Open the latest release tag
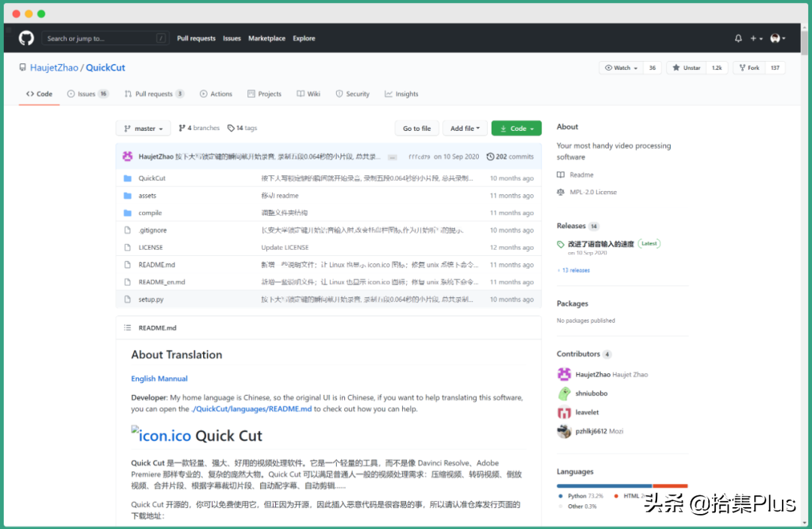The width and height of the screenshot is (812, 529). pos(601,244)
